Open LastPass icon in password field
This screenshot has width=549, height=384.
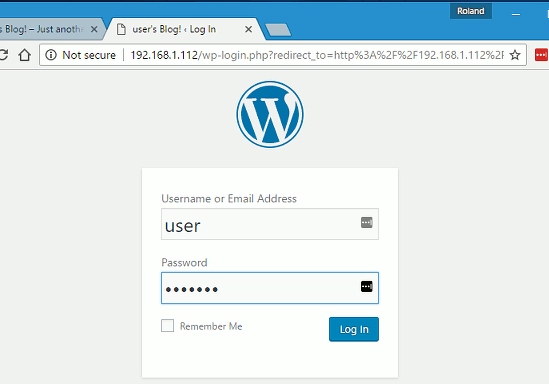[x=367, y=286]
